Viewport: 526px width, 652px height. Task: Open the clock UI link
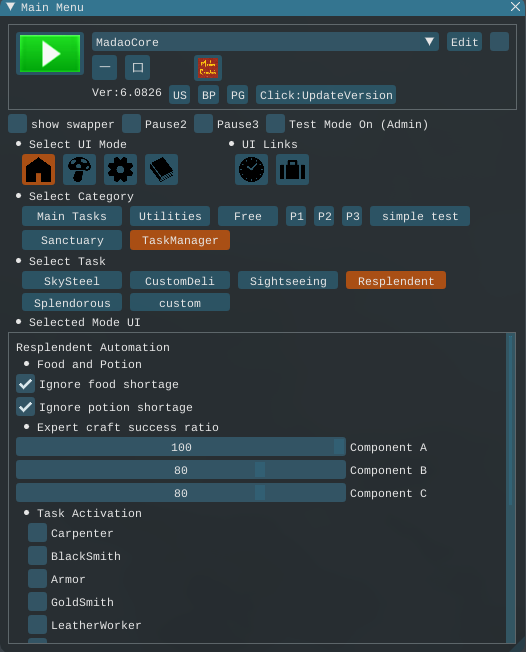pyautogui.click(x=251, y=169)
